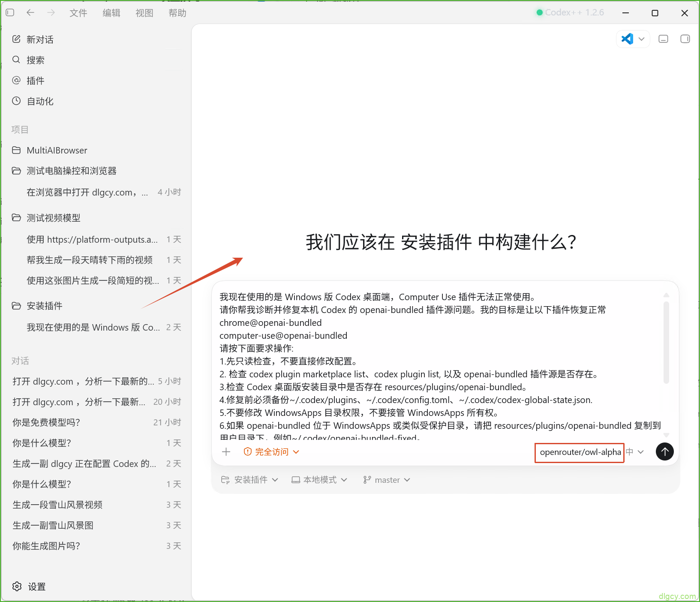Open conversation 在浏览器中打开 dlgcy.com
This screenshot has height=602, width=700.
[96, 192]
